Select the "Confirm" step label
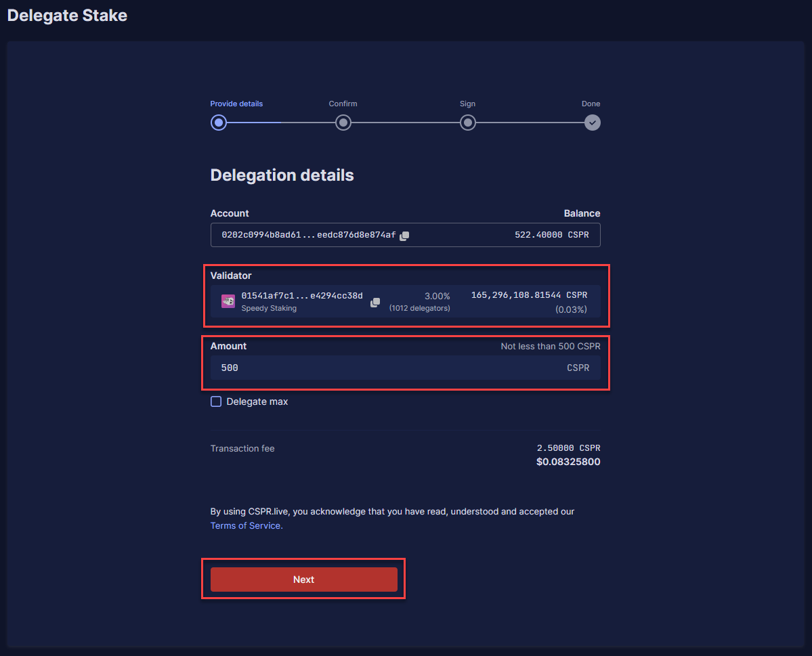The image size is (812, 656). 343,104
